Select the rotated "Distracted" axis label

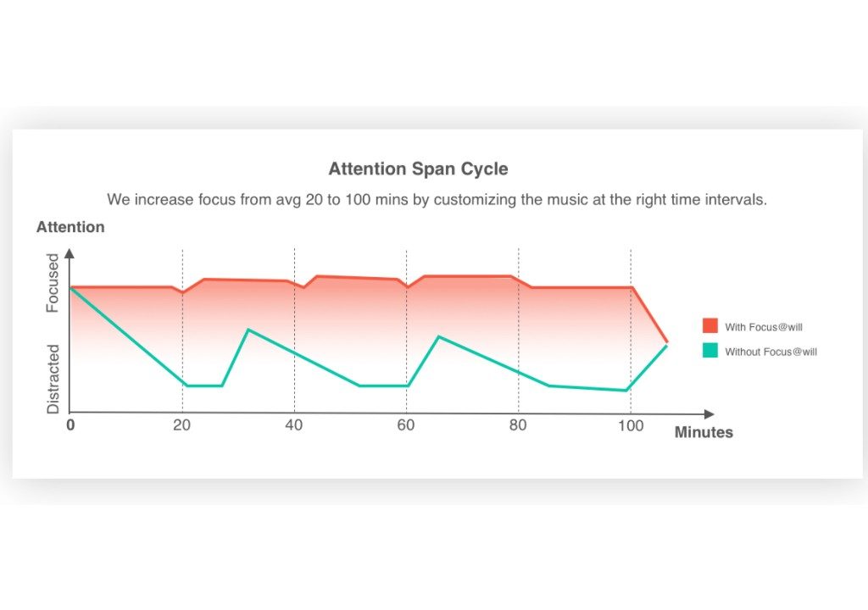click(53, 379)
